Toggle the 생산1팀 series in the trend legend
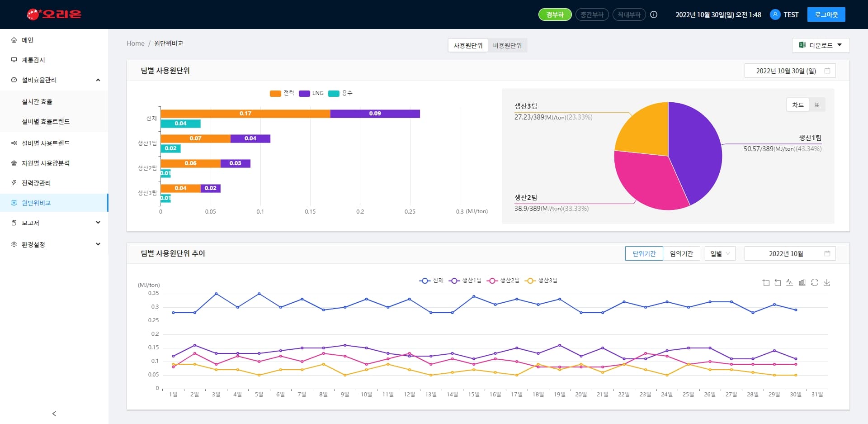868x424 pixels. tap(465, 281)
